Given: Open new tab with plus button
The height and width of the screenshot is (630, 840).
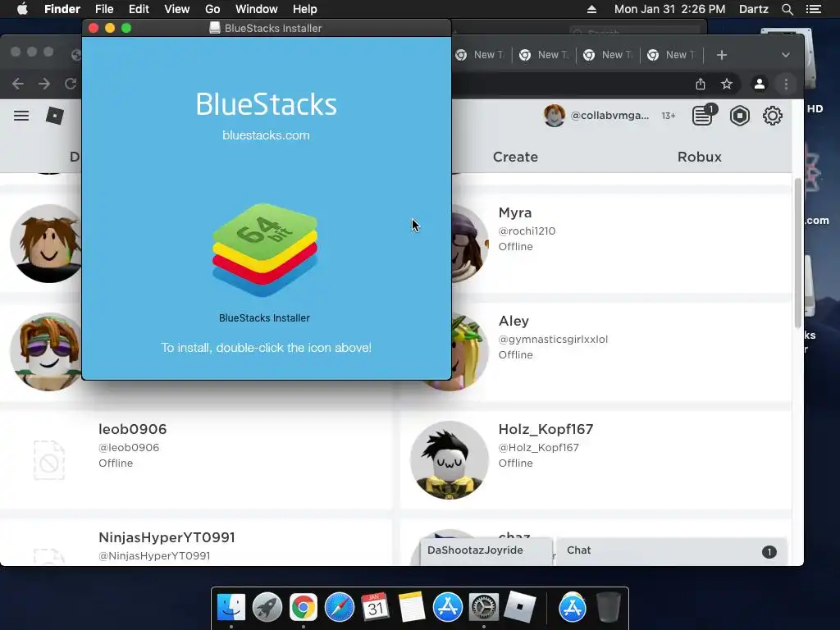Looking at the screenshot, I should tap(722, 55).
